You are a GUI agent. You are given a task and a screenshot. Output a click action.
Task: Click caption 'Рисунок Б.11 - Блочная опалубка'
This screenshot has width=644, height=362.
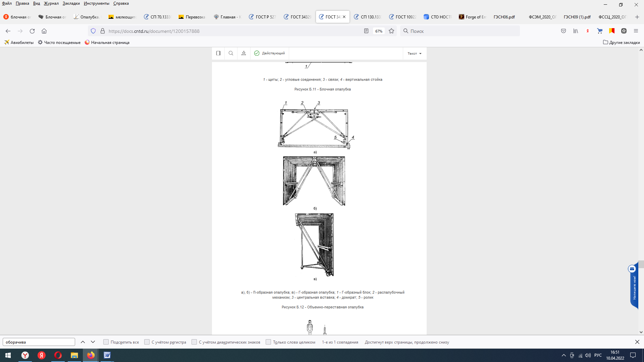[322, 89]
